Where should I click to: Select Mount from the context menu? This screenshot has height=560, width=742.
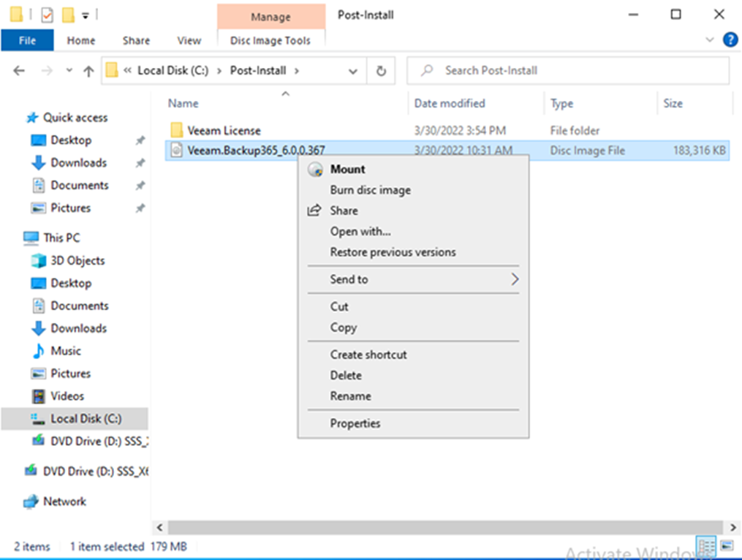pos(347,169)
